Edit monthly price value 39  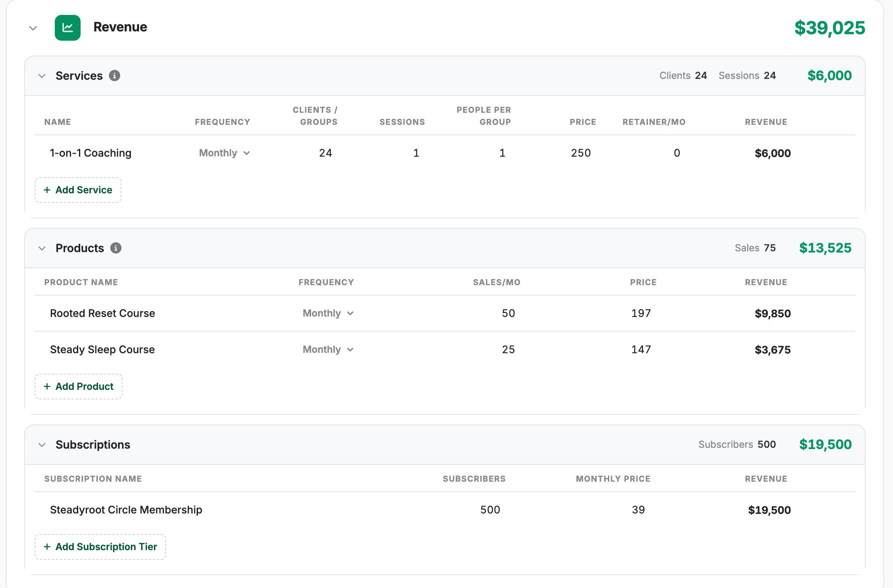point(638,510)
